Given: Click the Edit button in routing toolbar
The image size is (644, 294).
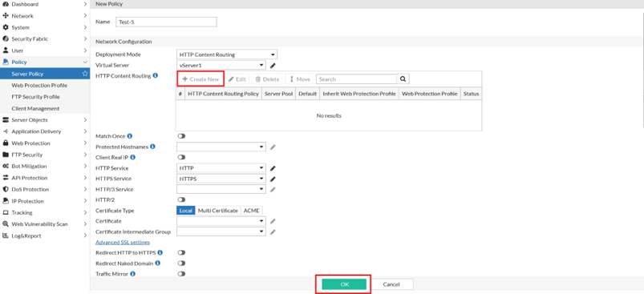Looking at the screenshot, I should [x=237, y=79].
